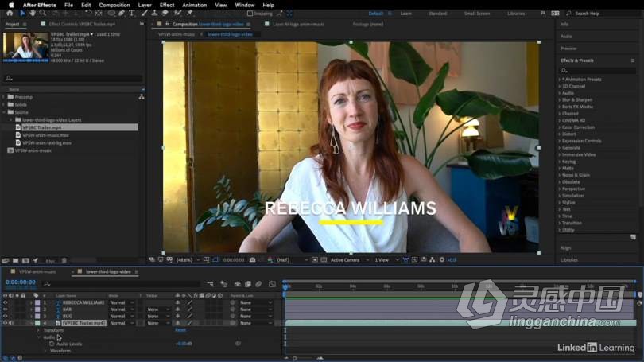
Task: Click the composition mini-flowchart icon in timeline
Action: pyautogui.click(x=210, y=284)
